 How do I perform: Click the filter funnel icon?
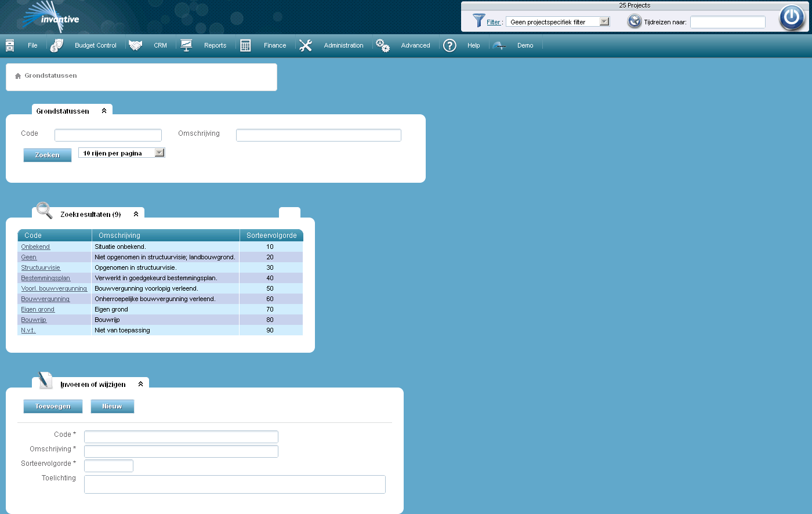coord(478,21)
